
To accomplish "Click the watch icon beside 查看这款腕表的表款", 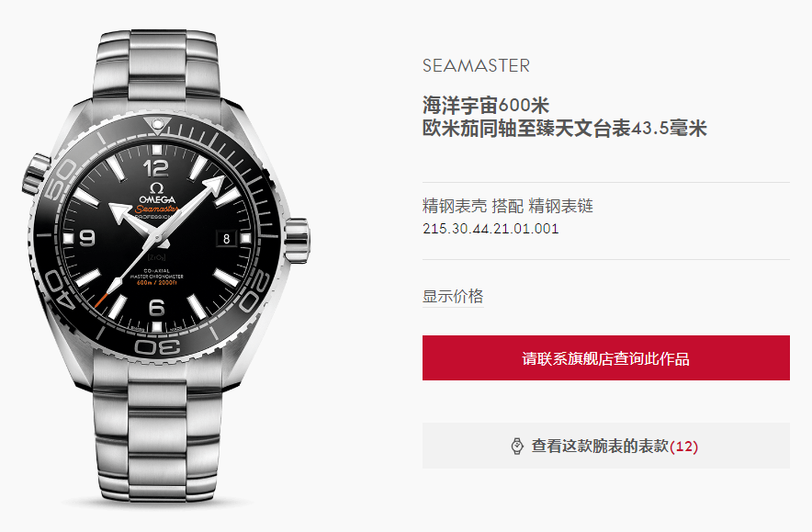I will [x=517, y=446].
